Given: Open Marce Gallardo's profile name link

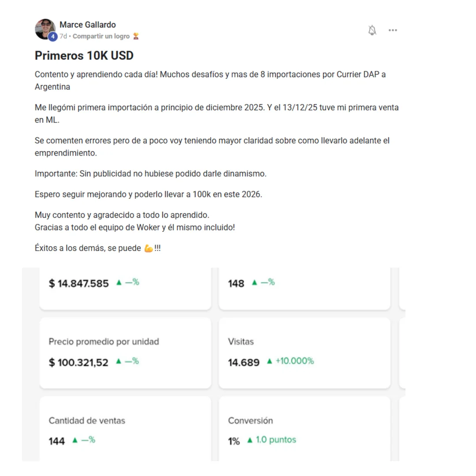Looking at the screenshot, I should (88, 25).
